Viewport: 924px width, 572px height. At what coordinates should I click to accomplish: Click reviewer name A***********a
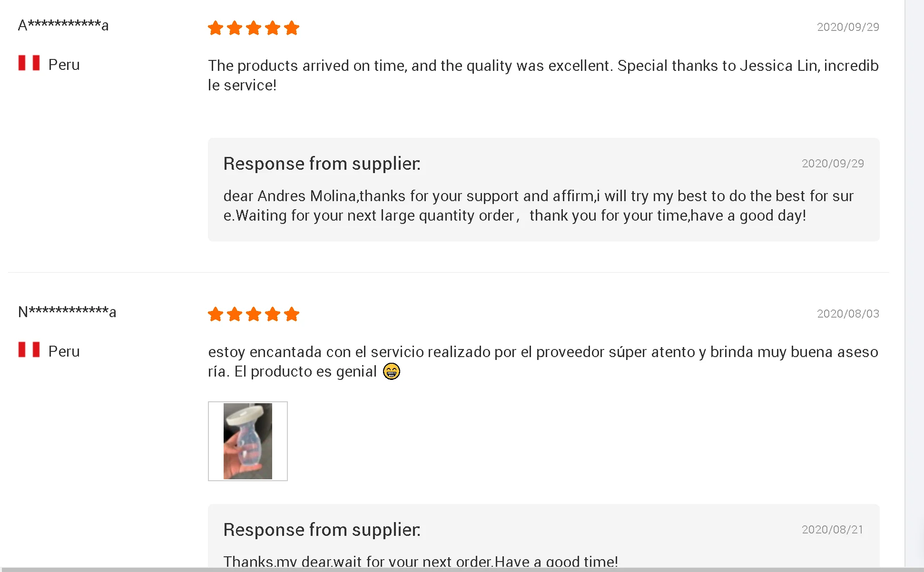(63, 25)
